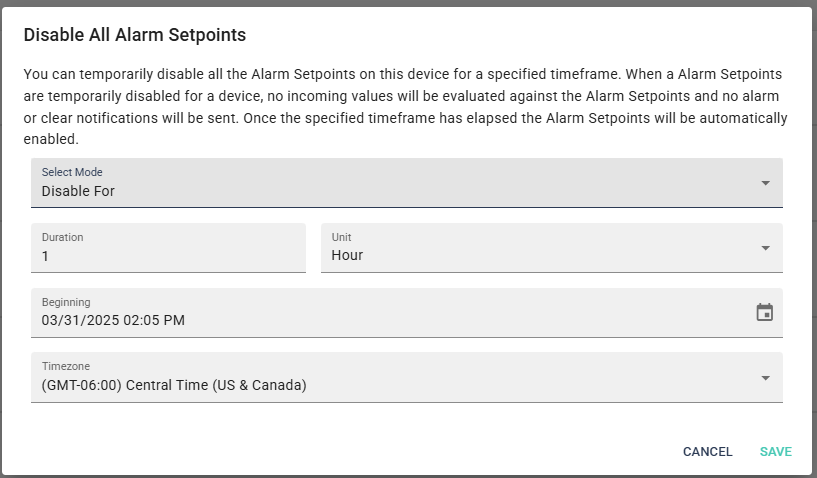Place cursor on the '03/31/2025 02:05 PM' value
The height and width of the screenshot is (478, 817).
pos(113,320)
